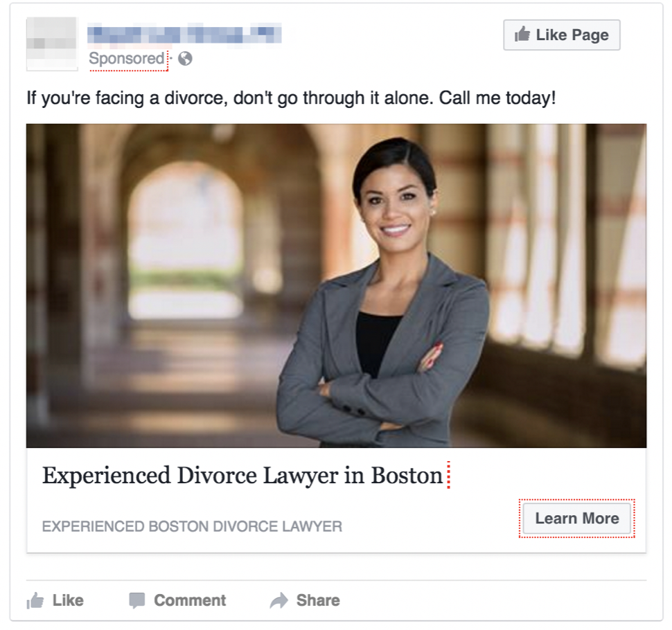
Task: Click the Learn More button
Action: pos(577,519)
